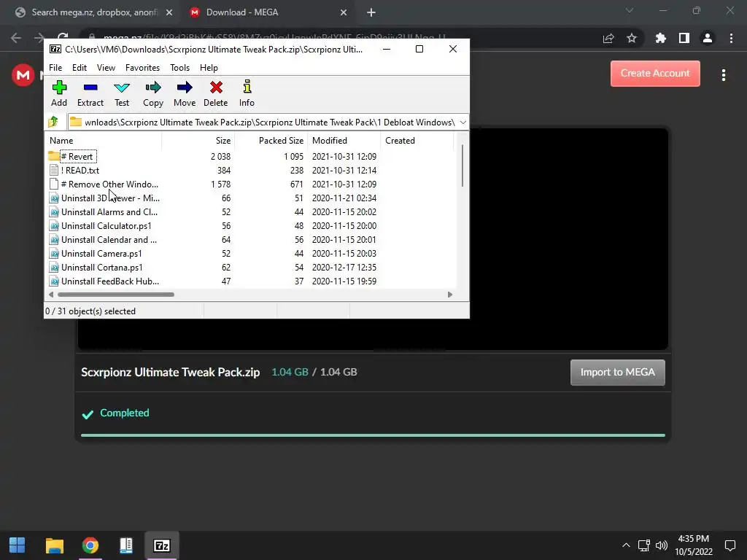Click the horizontal scrollbar thumb

(116, 295)
